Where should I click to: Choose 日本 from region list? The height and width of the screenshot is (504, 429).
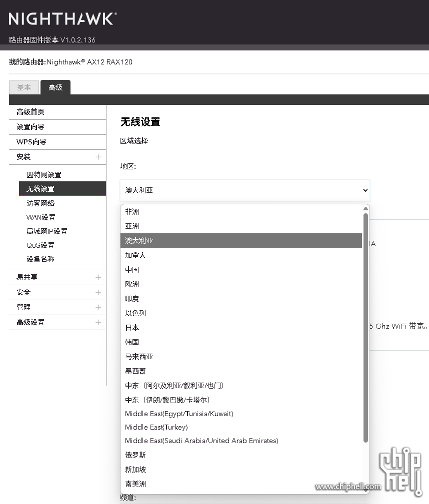[241, 328]
